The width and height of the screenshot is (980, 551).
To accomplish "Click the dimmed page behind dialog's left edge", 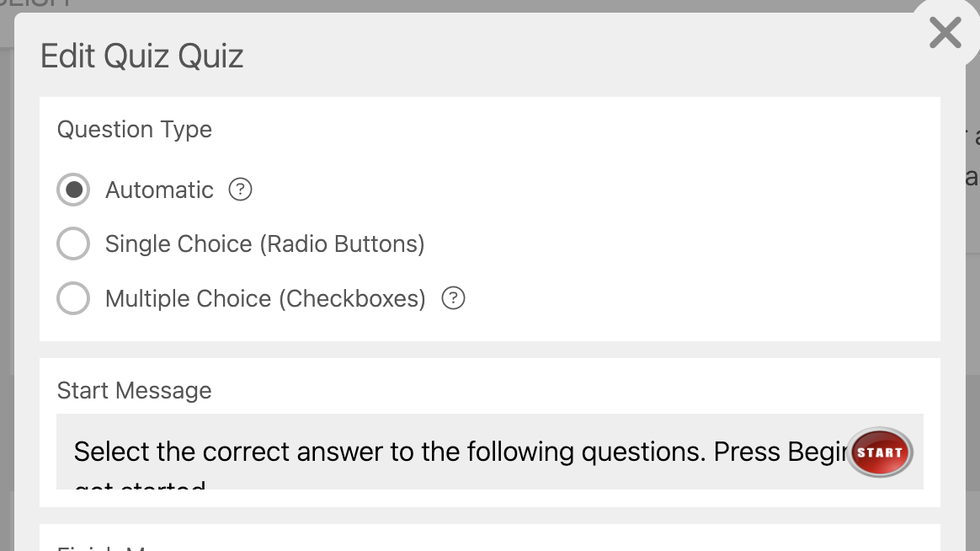I will pyautogui.click(x=6, y=253).
